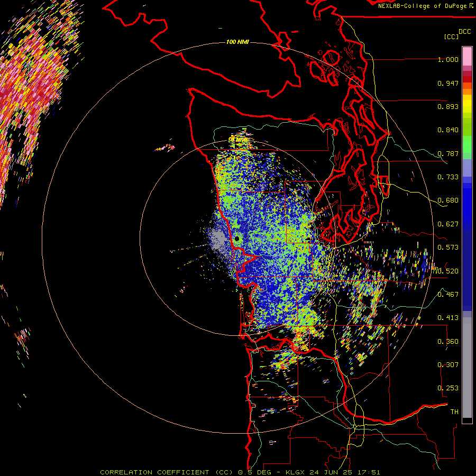The height and width of the screenshot is (476, 476).
Task: Pick the orange colorbar segment
Action: (467, 91)
